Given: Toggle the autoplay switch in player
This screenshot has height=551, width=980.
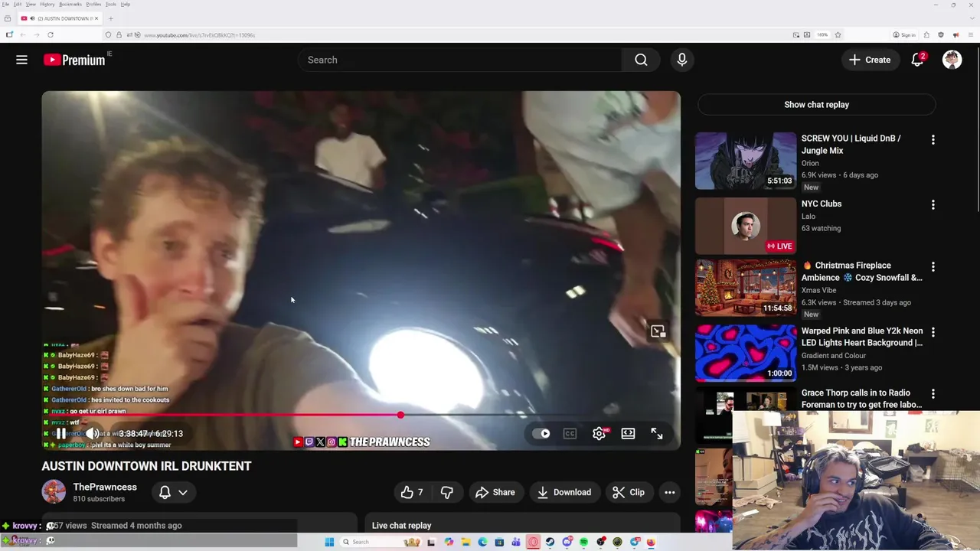Looking at the screenshot, I should [541, 433].
